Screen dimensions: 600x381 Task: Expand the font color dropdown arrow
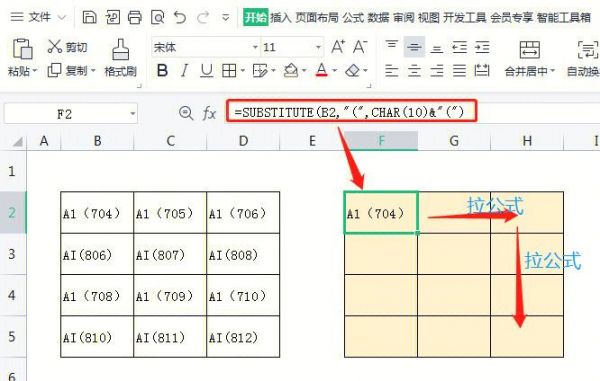(334, 71)
